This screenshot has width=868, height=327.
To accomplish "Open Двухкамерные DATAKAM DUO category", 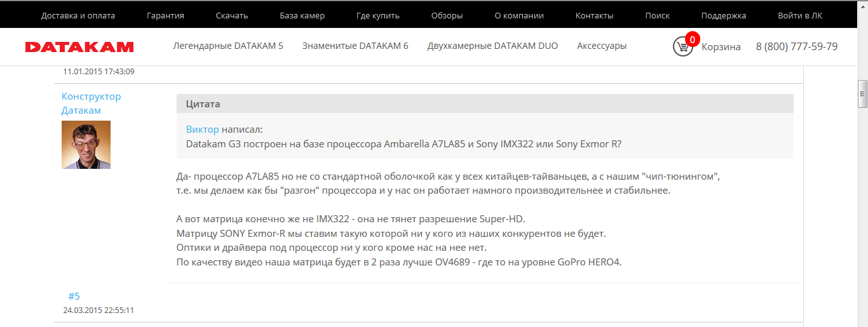I will tap(492, 46).
